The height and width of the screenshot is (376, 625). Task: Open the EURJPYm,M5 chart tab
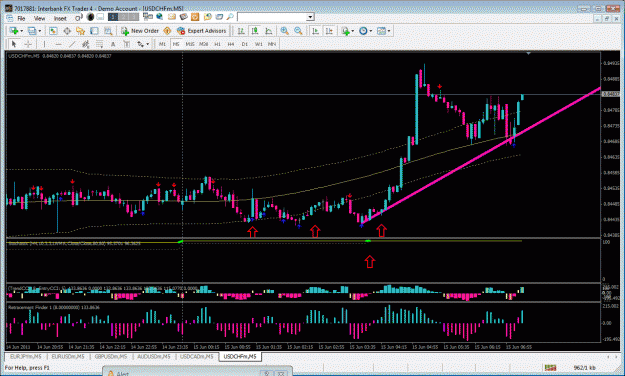click(x=26, y=356)
